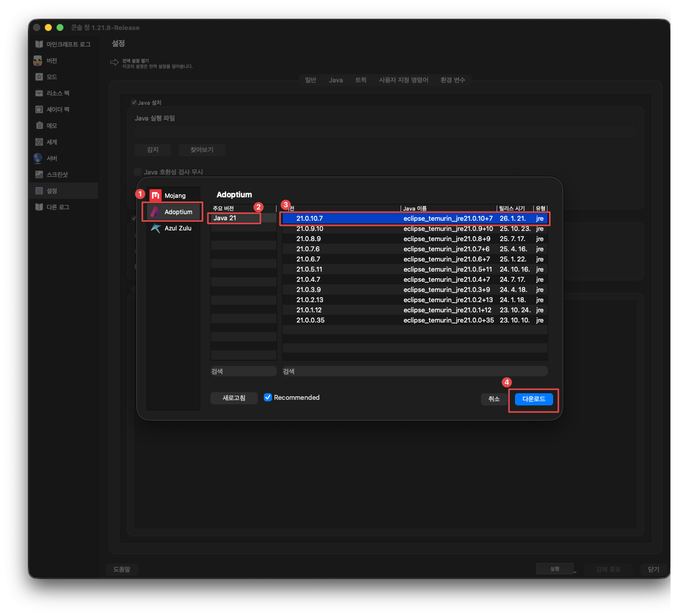
Task: Click the 닫기 button
Action: pyautogui.click(x=653, y=569)
